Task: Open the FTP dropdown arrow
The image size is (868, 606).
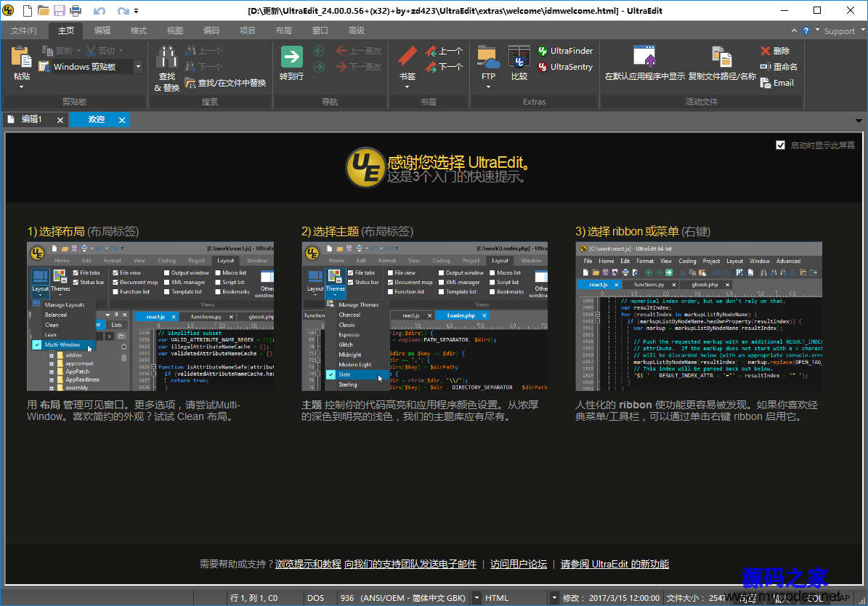Action: point(488,87)
